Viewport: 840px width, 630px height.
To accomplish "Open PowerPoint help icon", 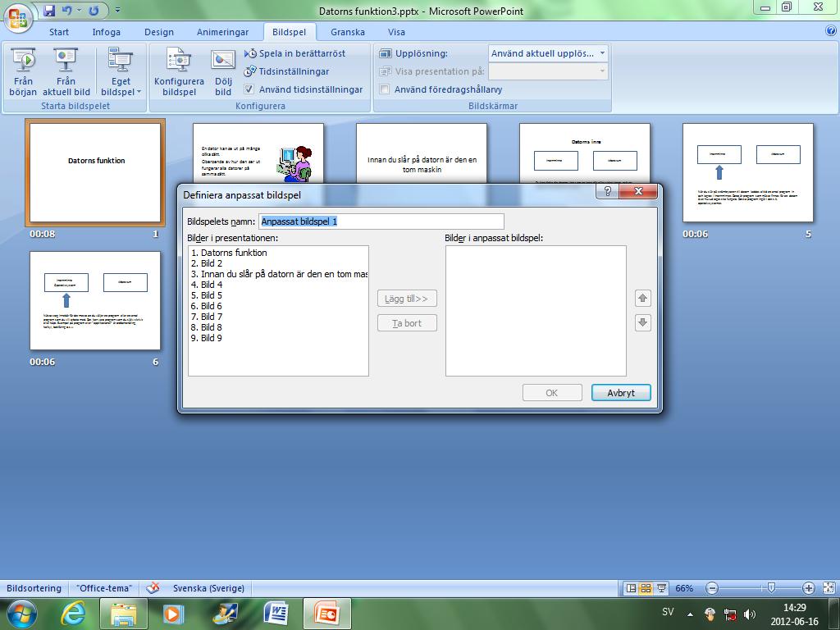I will click(831, 31).
